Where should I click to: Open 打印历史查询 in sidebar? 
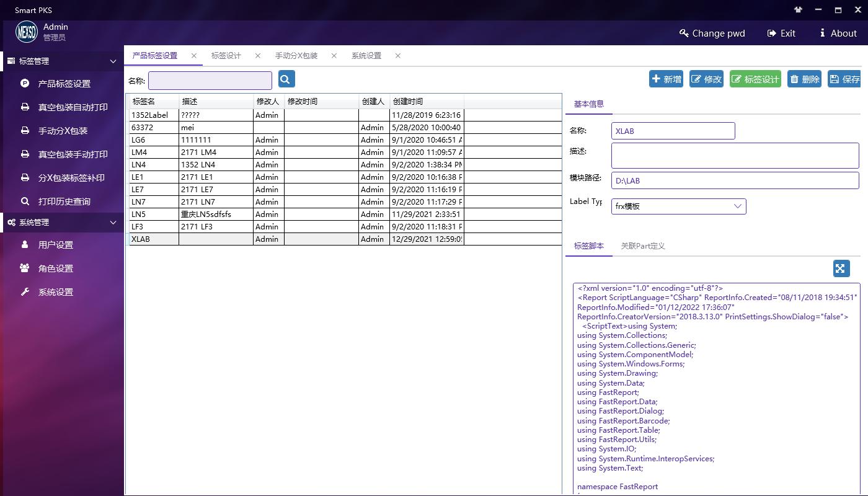tap(64, 201)
